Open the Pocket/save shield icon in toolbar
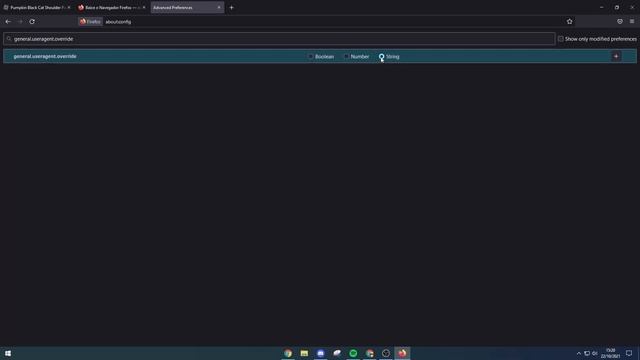This screenshot has height=360, width=640. 620,22
